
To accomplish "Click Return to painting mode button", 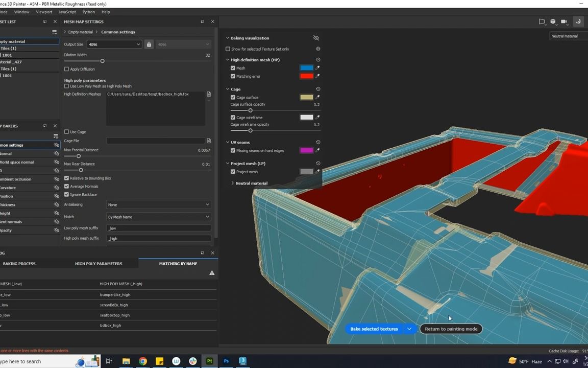I will point(451,329).
